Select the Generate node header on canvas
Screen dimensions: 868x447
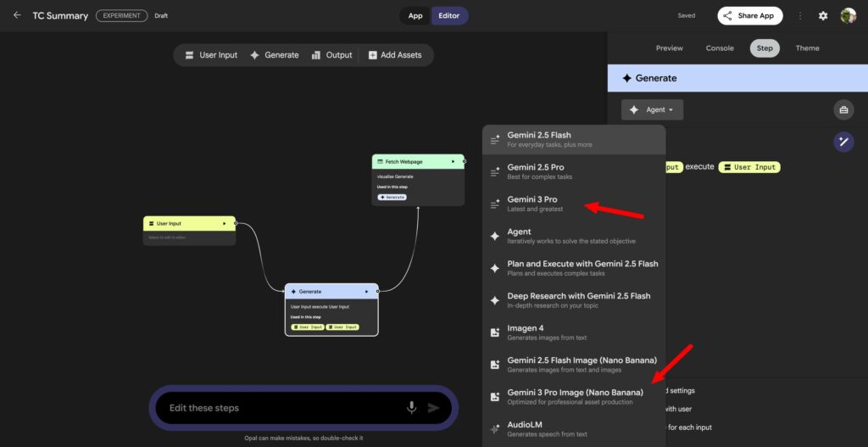coord(331,291)
